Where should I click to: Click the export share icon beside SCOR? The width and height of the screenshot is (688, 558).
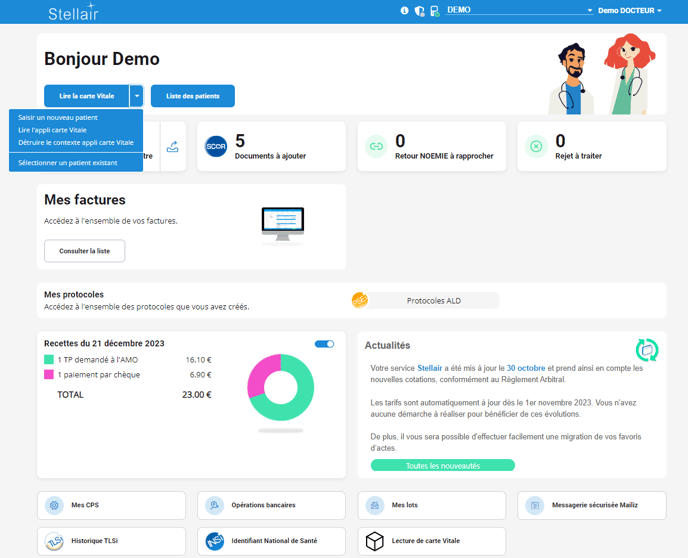click(x=172, y=147)
